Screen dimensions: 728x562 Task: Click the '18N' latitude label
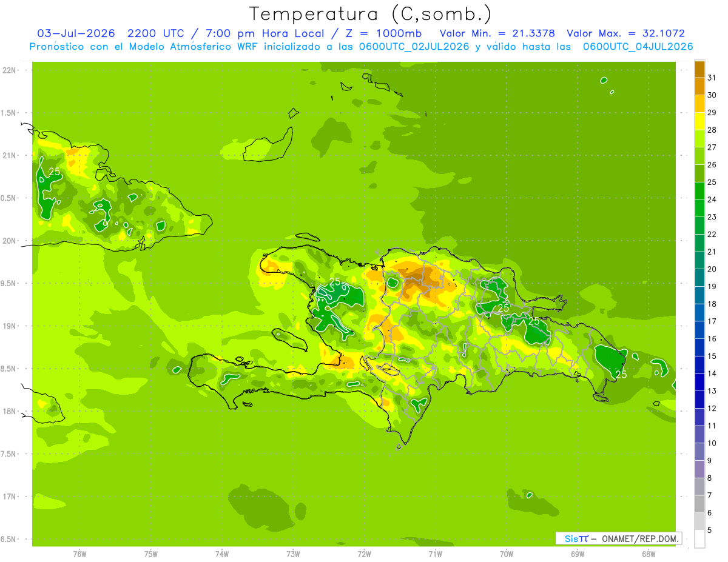click(x=10, y=412)
